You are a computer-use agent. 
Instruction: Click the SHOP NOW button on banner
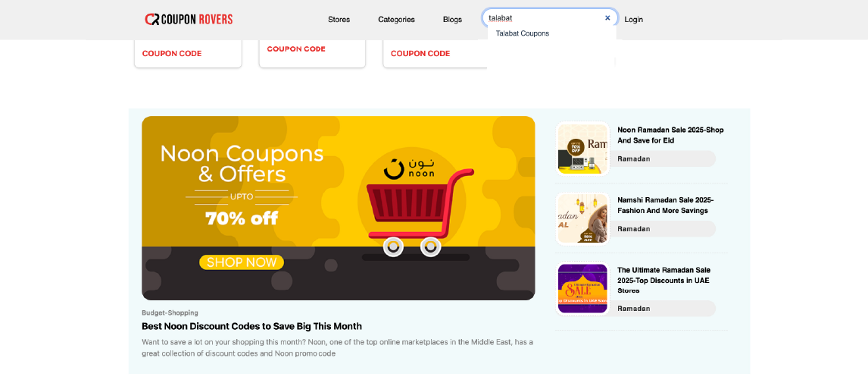pyautogui.click(x=242, y=262)
